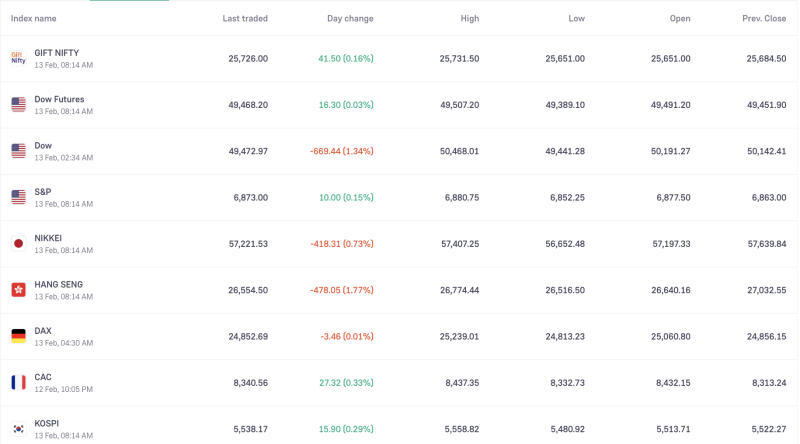
Task: Open the GIFT NIFTY index link
Action: tap(56, 53)
